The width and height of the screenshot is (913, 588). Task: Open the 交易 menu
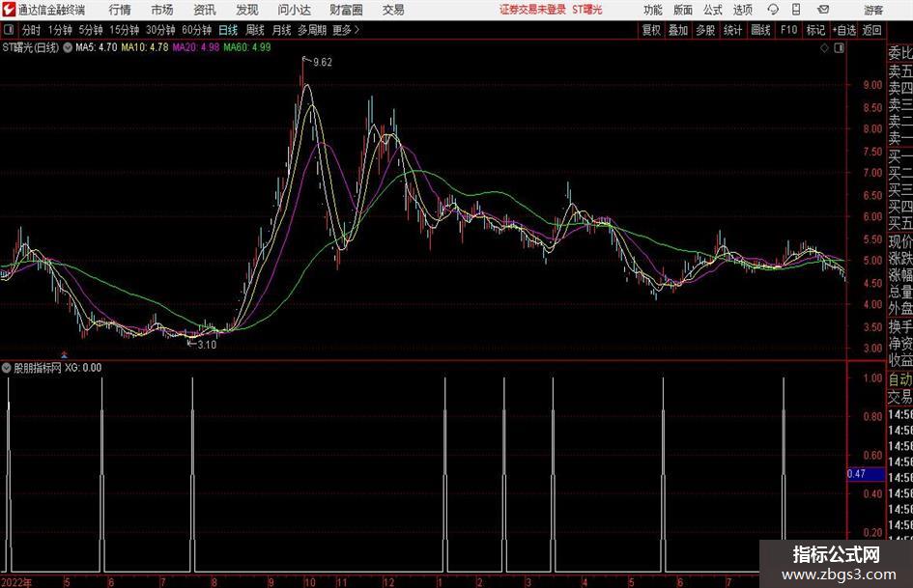(x=393, y=10)
